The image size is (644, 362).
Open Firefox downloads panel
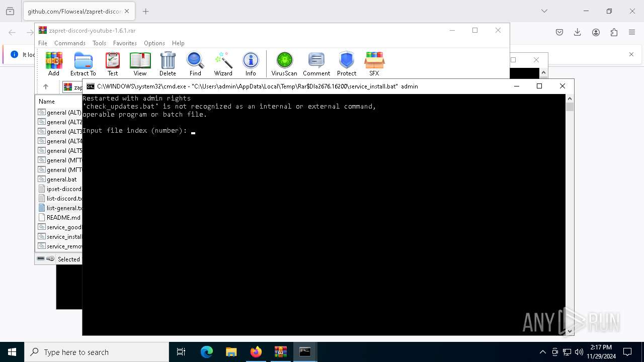pos(578,32)
